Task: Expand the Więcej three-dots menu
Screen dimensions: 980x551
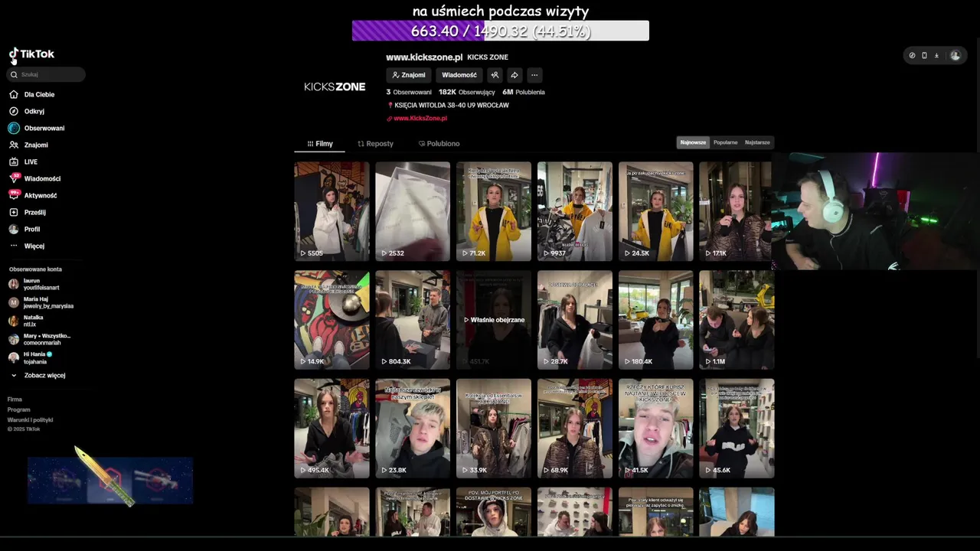Action: coord(14,246)
